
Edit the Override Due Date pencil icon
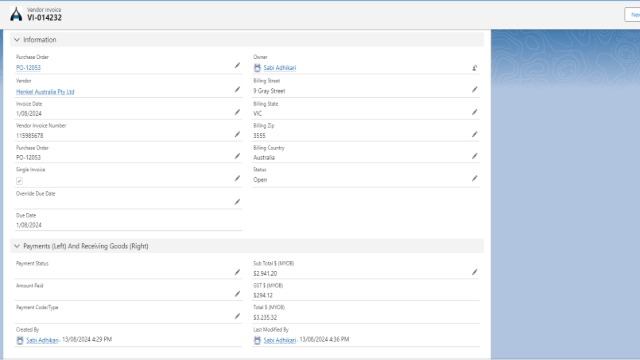tap(237, 202)
